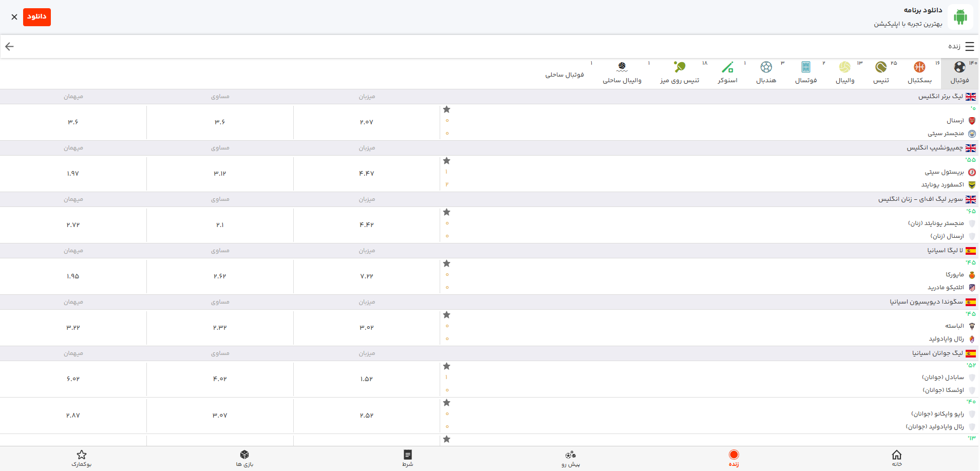
Task: Click the orange download (دانلود) button
Action: pyautogui.click(x=37, y=17)
